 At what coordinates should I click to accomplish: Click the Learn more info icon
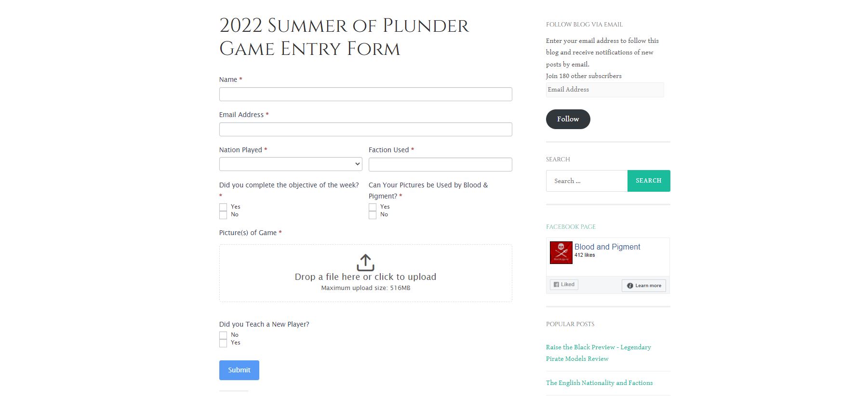tap(629, 286)
